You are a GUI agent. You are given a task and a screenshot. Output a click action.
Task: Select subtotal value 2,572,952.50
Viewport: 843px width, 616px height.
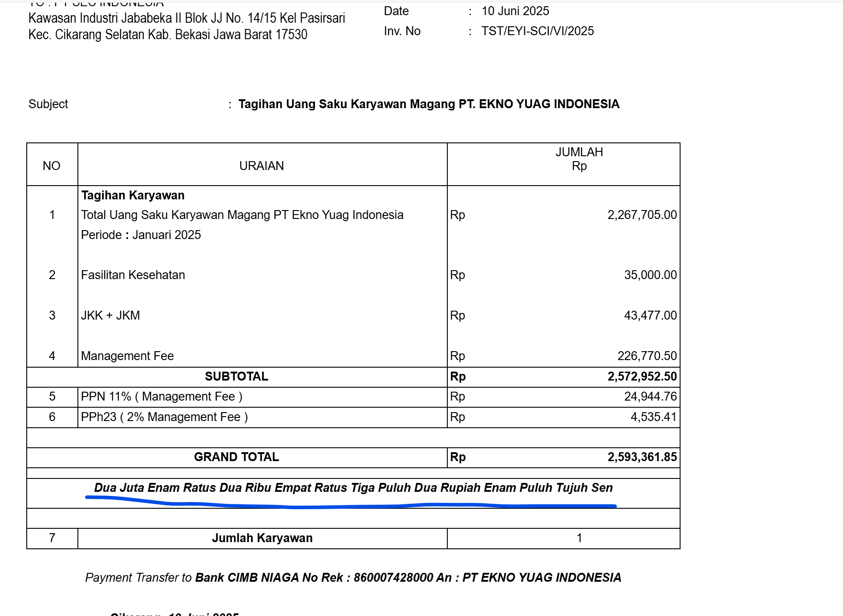pos(642,377)
